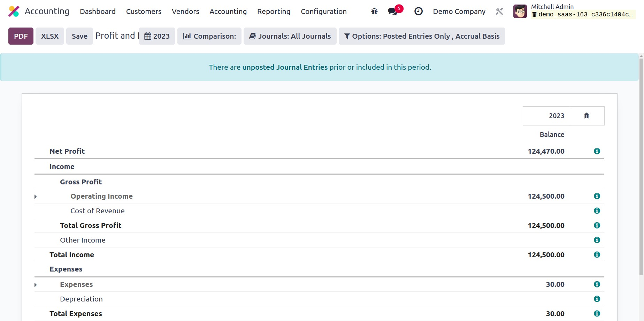Click bug icon in the 2023 column header

coord(586,116)
